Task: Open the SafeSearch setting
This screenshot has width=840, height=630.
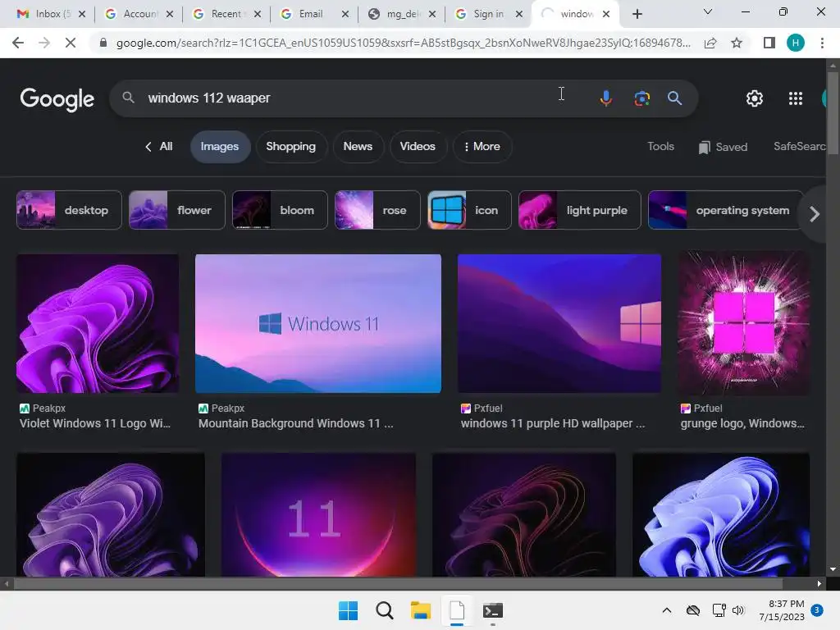Action: point(799,146)
